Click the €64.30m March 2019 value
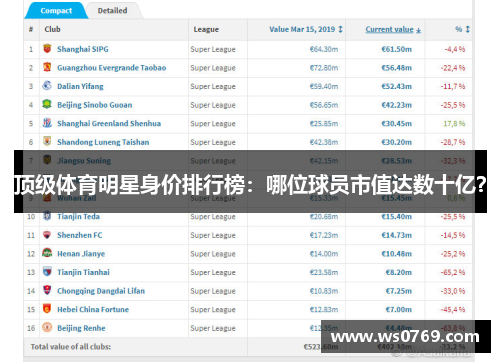 point(324,49)
